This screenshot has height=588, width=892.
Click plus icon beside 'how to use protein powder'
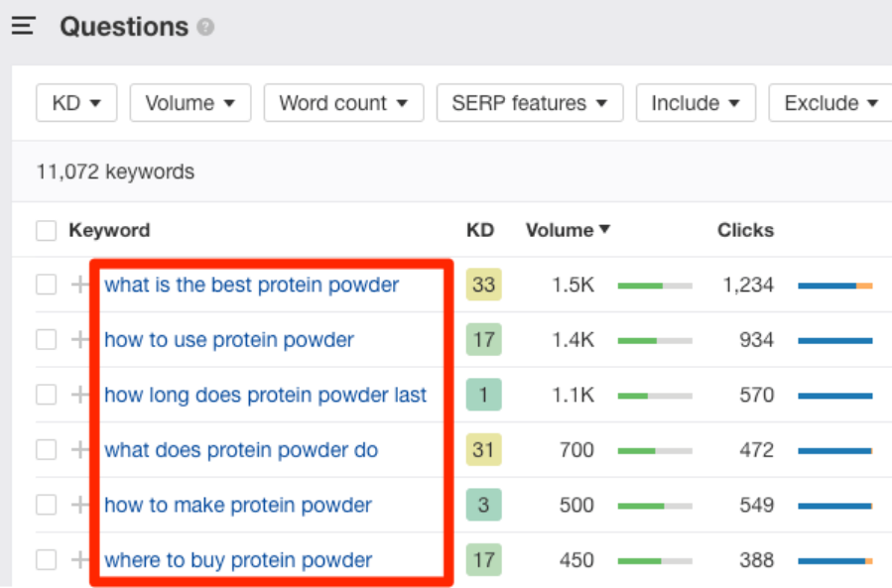[x=80, y=339]
